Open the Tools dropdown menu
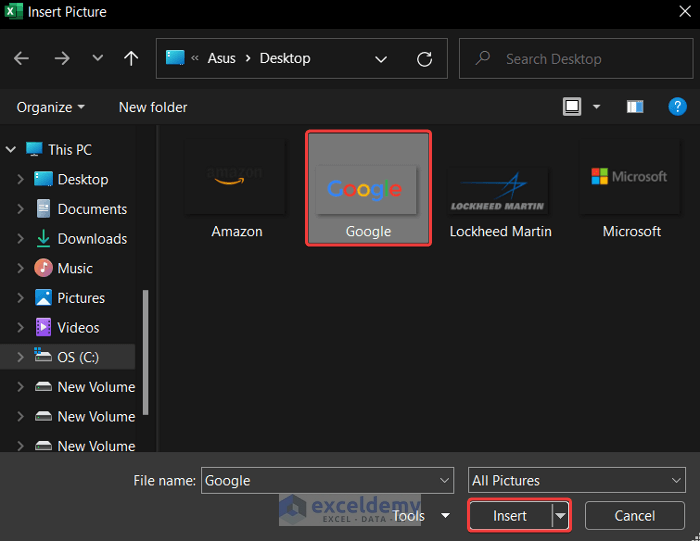The image size is (700, 541). click(x=421, y=516)
